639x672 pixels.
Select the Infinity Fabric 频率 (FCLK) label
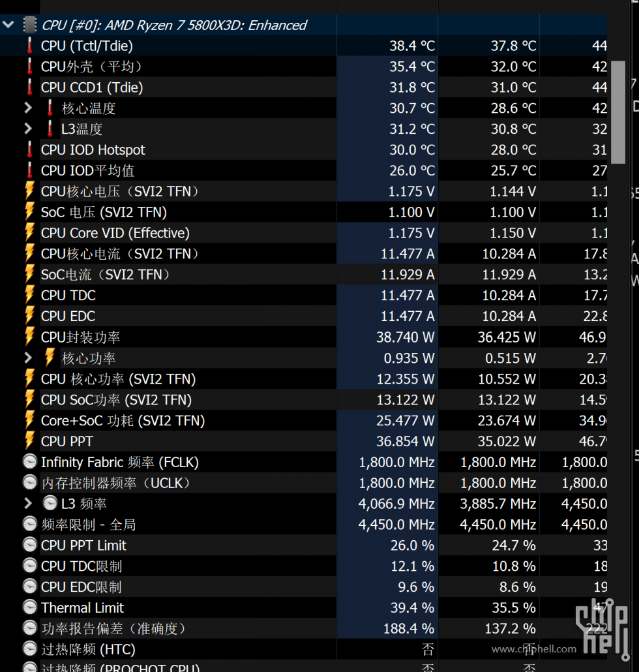(x=120, y=463)
